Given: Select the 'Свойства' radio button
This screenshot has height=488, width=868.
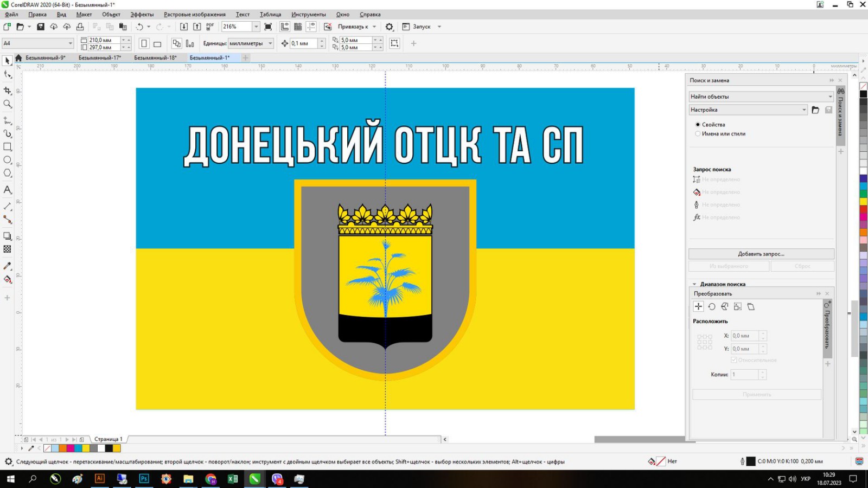Looking at the screenshot, I should [x=698, y=125].
